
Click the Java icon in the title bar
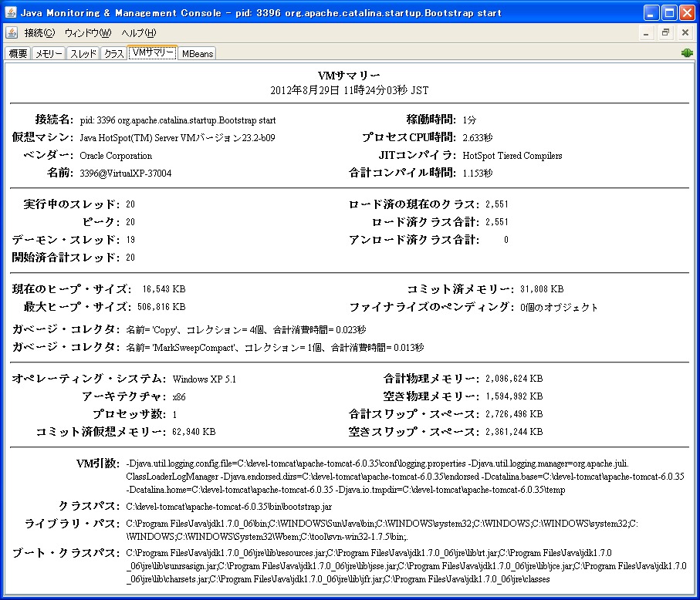click(x=10, y=12)
